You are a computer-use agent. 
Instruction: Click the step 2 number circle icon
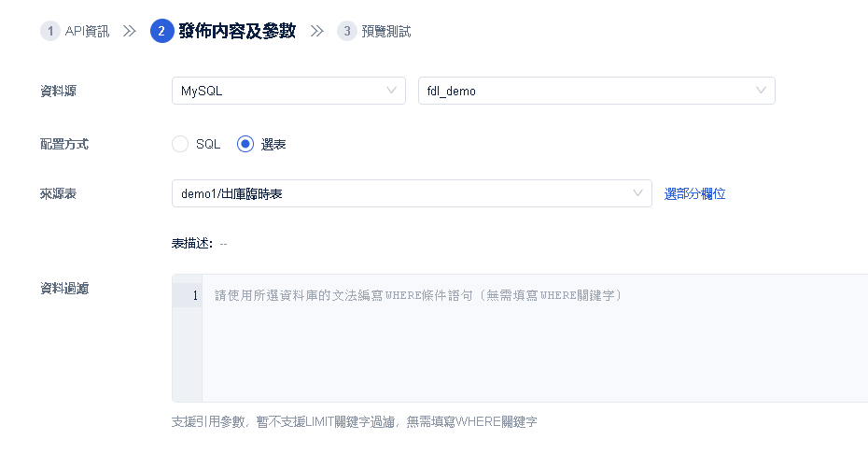[161, 32]
